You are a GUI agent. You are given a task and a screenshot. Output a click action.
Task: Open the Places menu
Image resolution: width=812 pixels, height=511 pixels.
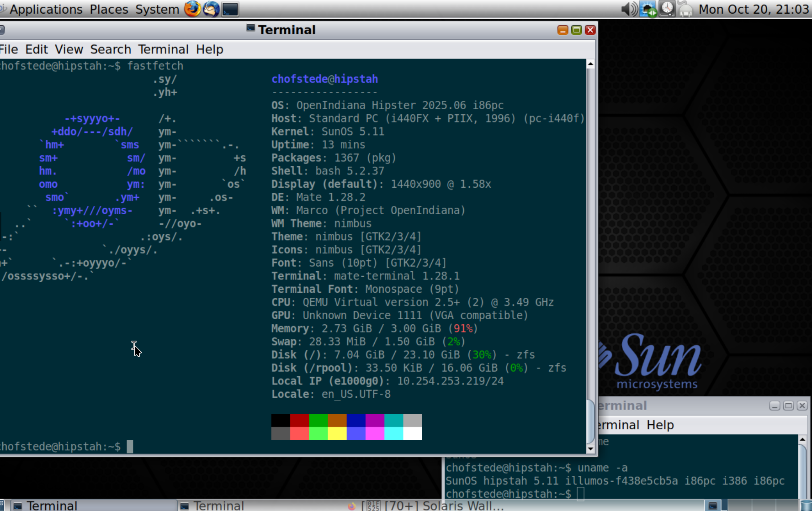(109, 9)
